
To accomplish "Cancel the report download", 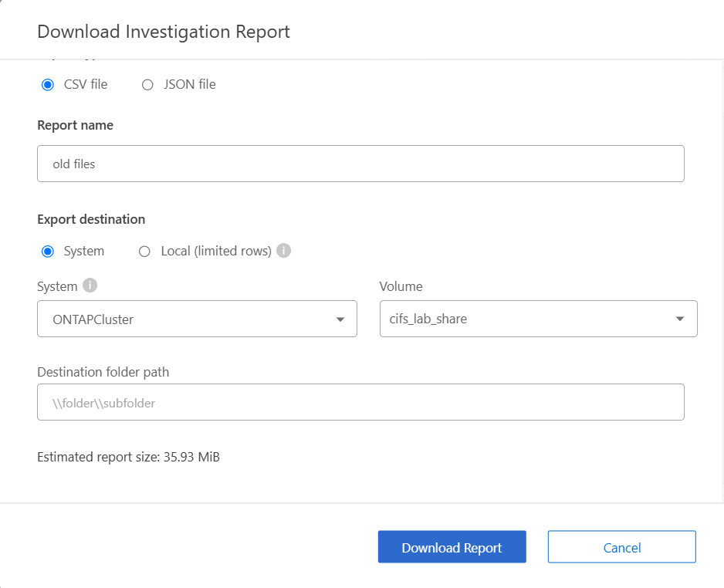I will (x=621, y=546).
